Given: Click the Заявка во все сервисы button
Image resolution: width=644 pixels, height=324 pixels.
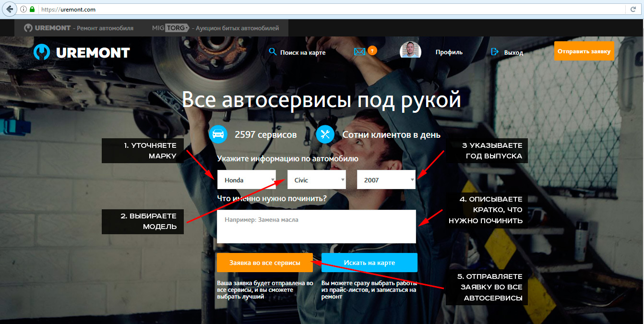Looking at the screenshot, I should click(264, 263).
